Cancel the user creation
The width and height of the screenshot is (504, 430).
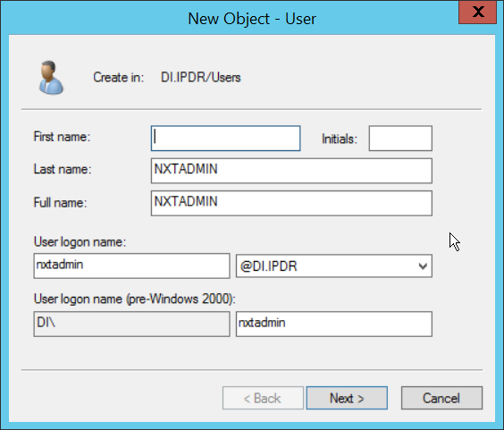pos(441,398)
